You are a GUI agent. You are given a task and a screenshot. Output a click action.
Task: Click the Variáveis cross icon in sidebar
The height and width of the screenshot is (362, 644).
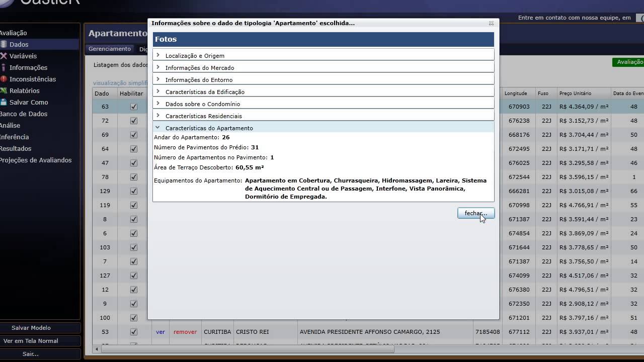click(4, 56)
